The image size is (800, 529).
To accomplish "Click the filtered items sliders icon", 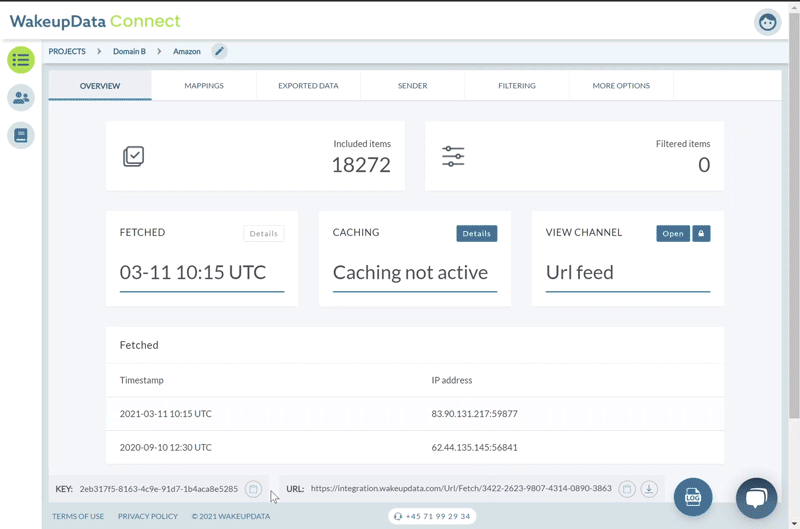I will 453,156.
